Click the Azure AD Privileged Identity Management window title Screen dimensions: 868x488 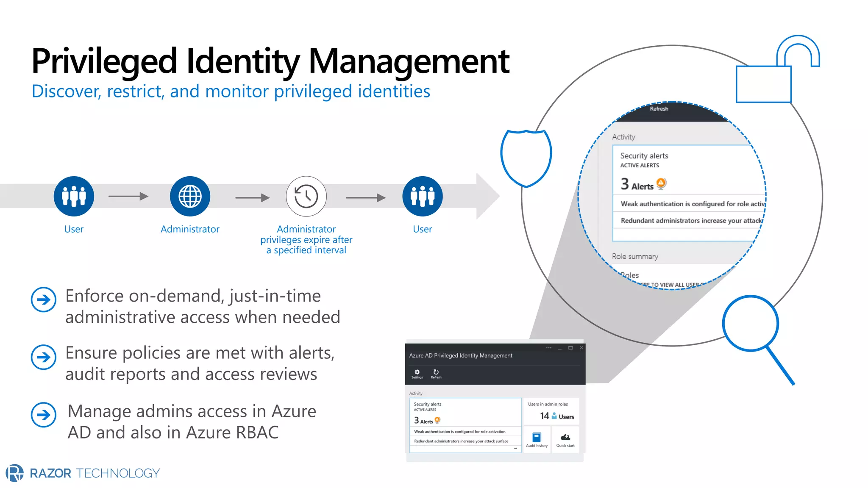click(461, 355)
